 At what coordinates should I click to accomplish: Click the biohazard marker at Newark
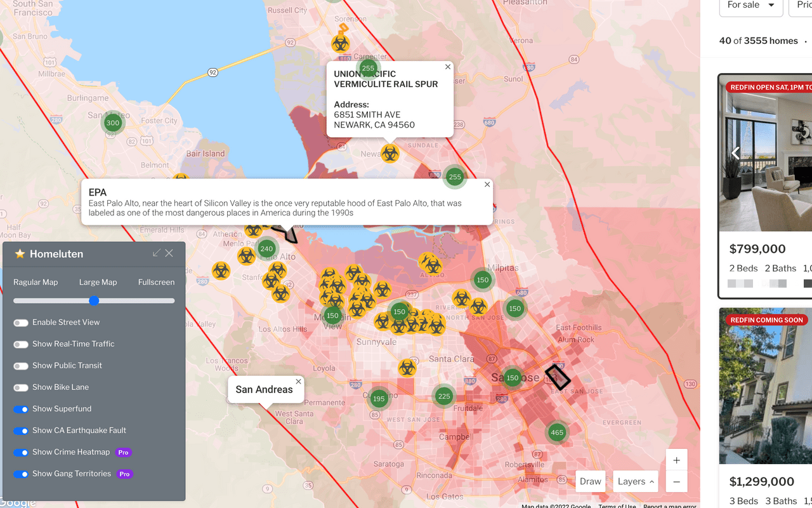(x=390, y=153)
